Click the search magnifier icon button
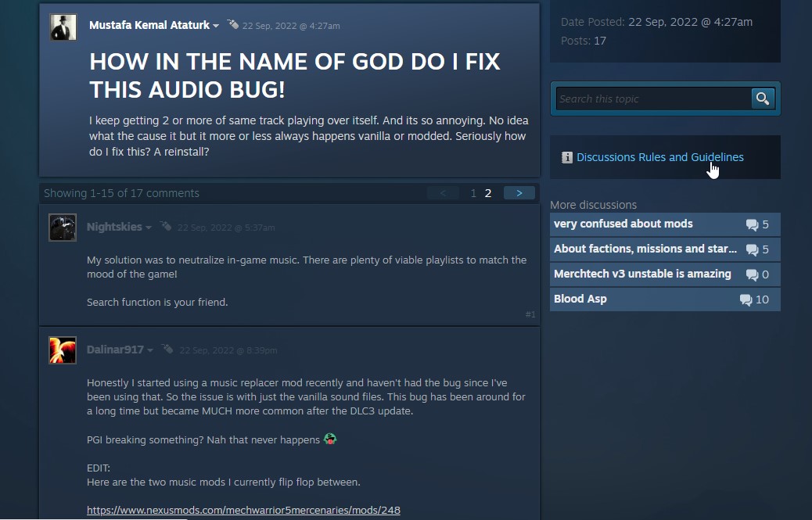This screenshot has height=520, width=812. [763, 99]
